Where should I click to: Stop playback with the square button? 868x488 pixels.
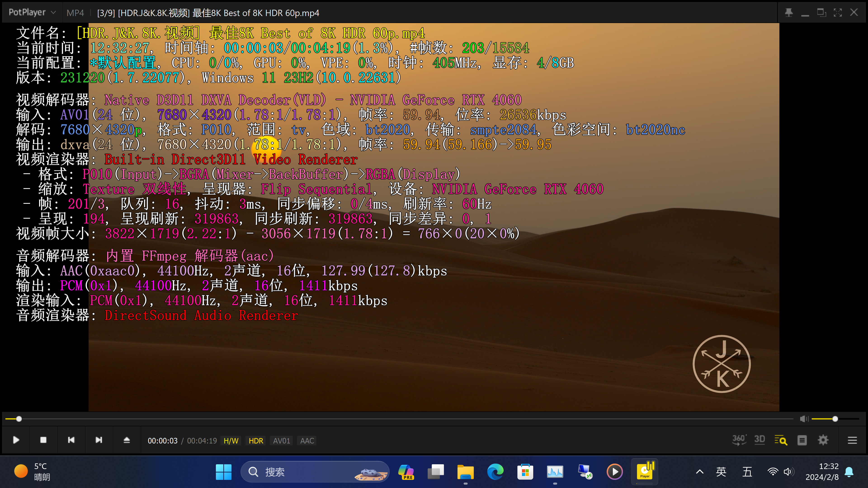(x=43, y=440)
